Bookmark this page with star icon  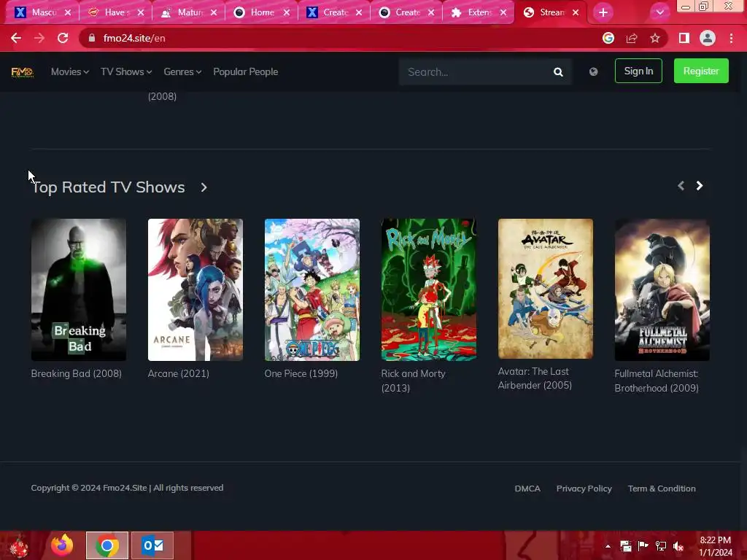655,38
